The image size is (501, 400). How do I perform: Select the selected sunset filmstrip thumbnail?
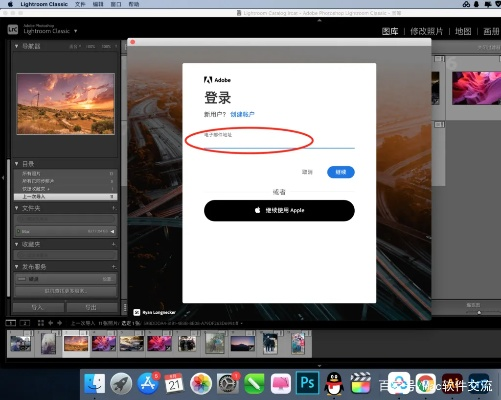76,344
